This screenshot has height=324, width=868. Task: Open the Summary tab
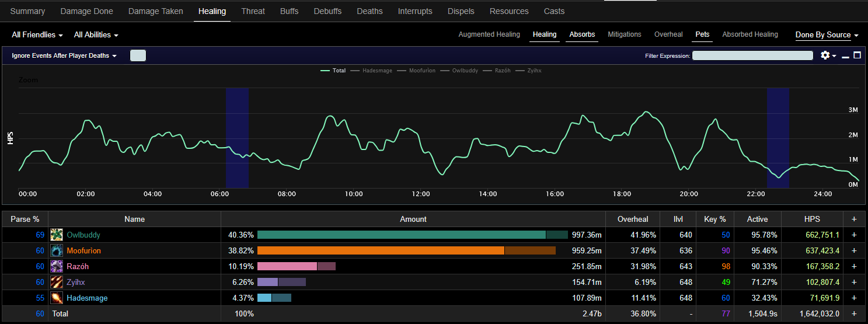click(27, 11)
